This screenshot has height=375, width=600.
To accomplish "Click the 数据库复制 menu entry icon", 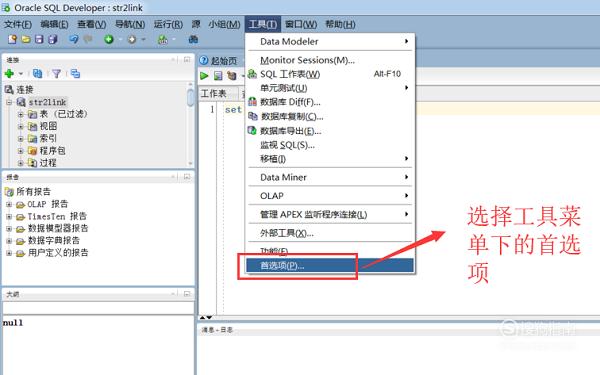I will pyautogui.click(x=253, y=116).
